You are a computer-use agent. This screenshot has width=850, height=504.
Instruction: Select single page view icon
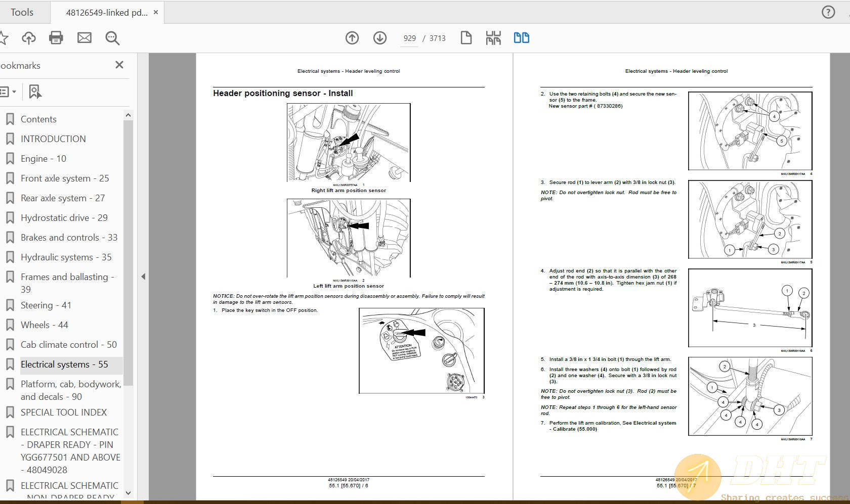pos(466,38)
